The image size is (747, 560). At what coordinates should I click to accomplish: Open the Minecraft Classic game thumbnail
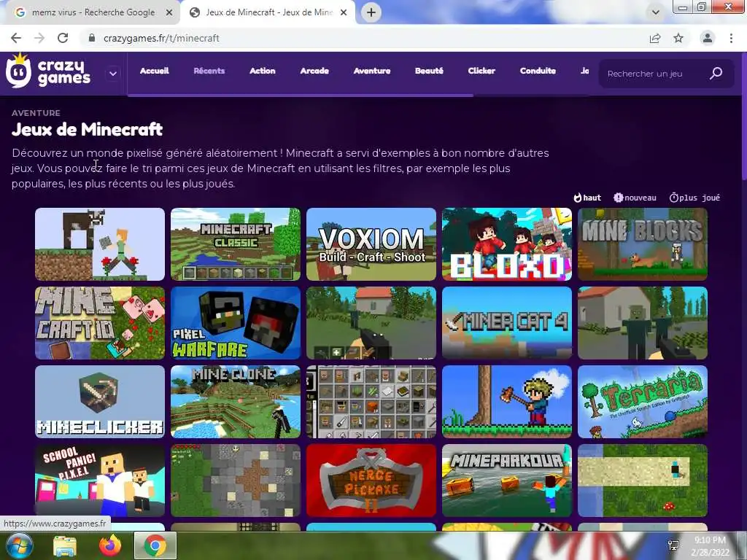[236, 244]
